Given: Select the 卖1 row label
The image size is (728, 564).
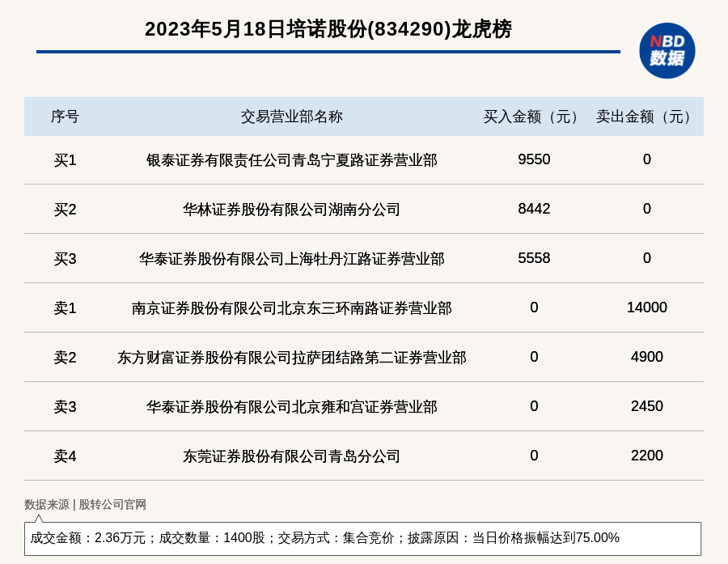Looking at the screenshot, I should (65, 308).
